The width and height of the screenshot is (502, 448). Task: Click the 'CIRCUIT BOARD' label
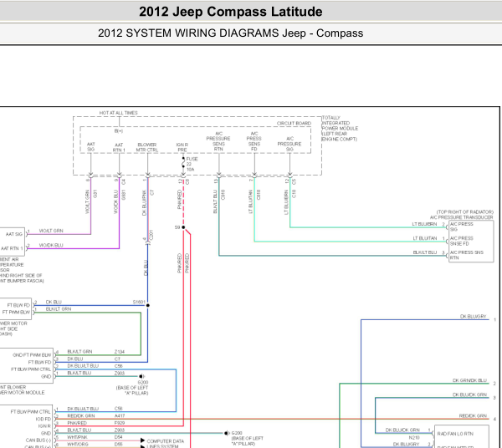click(x=294, y=123)
